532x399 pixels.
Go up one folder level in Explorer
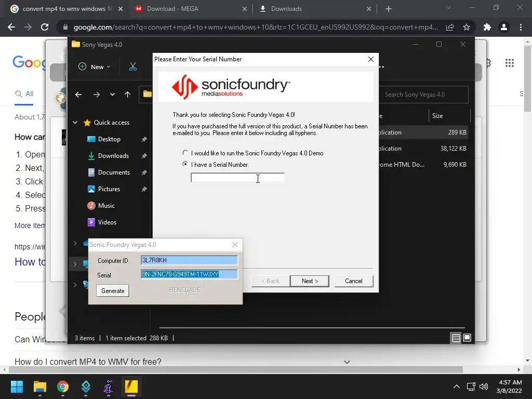(128, 95)
